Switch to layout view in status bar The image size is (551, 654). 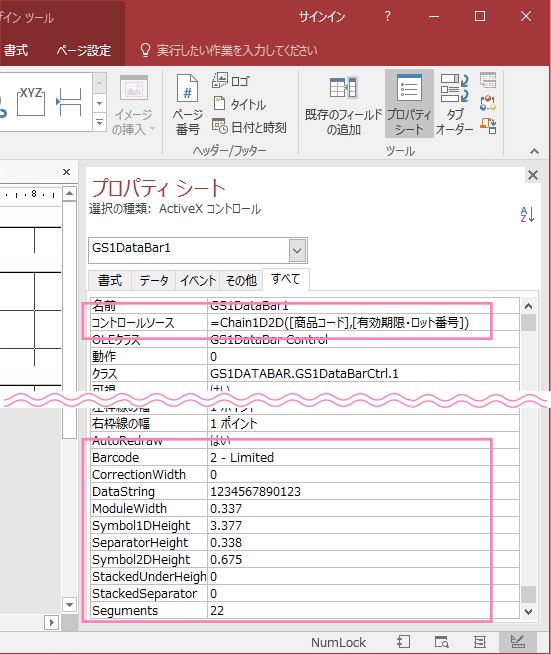(x=480, y=641)
